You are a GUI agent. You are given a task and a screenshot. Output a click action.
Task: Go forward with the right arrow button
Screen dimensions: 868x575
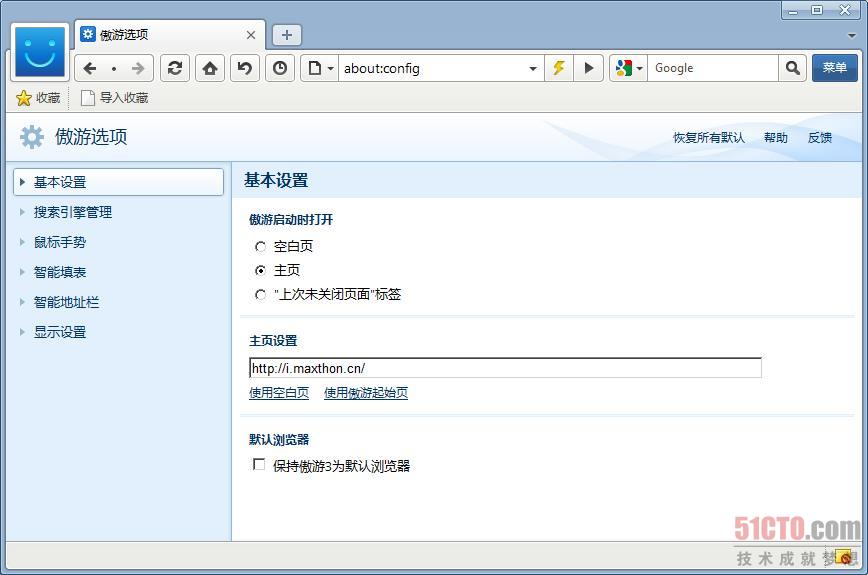(x=138, y=68)
